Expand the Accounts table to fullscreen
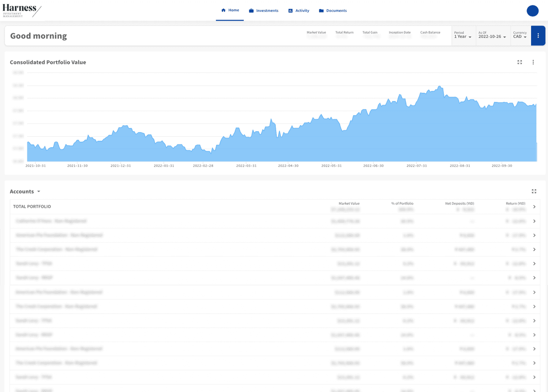The image size is (548, 392). point(534,191)
